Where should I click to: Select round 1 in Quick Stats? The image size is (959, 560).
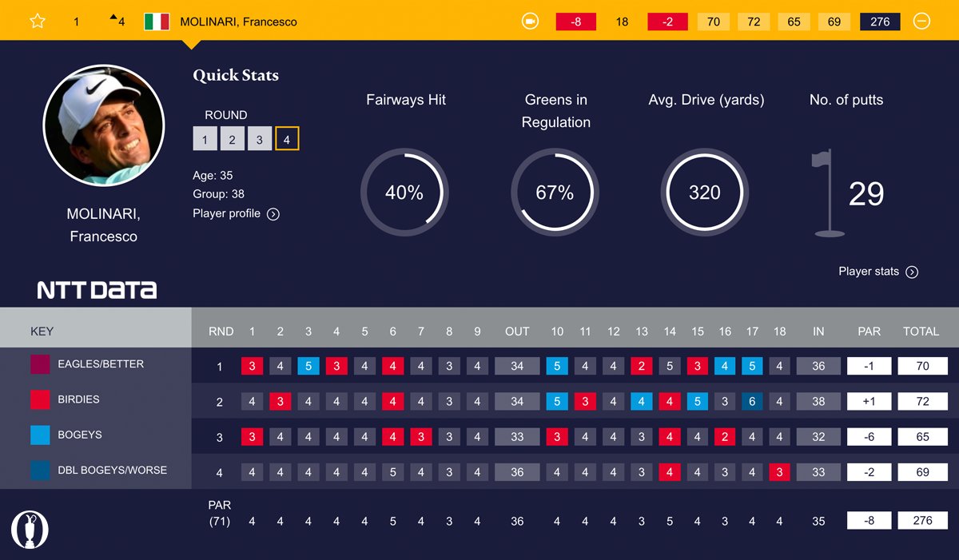point(205,139)
